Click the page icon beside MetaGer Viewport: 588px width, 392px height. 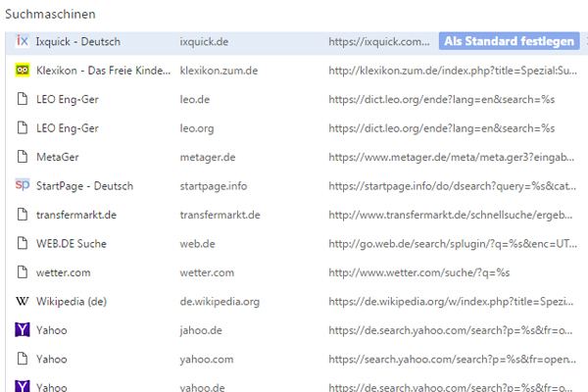coord(23,157)
